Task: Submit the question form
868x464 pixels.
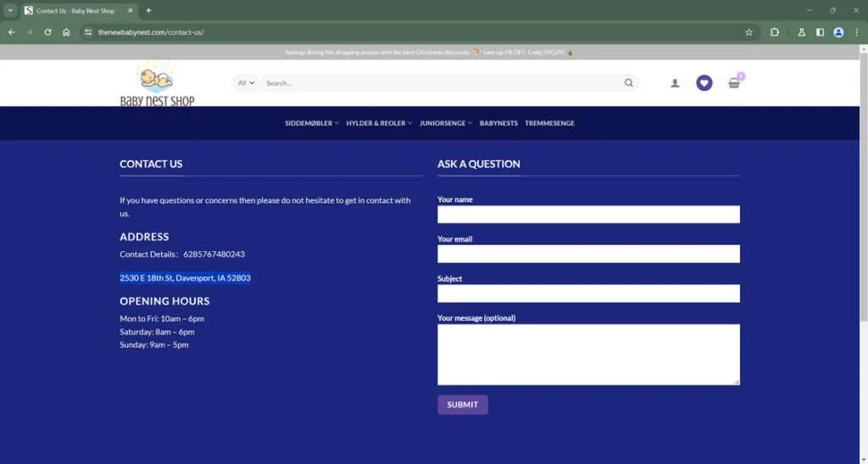Action: coord(462,405)
